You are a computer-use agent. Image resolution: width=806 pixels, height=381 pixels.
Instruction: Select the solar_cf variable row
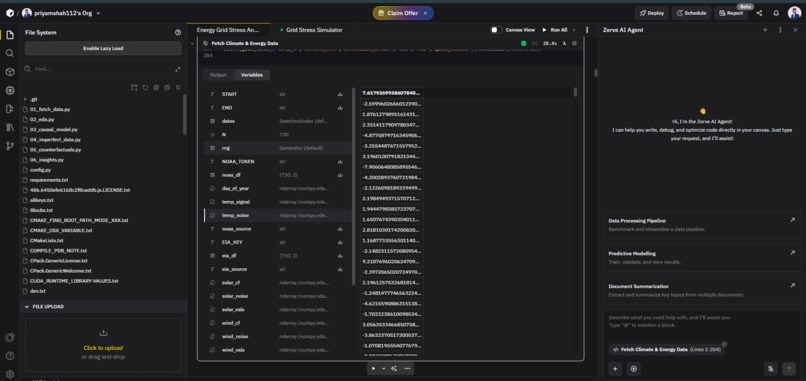pyautogui.click(x=278, y=282)
